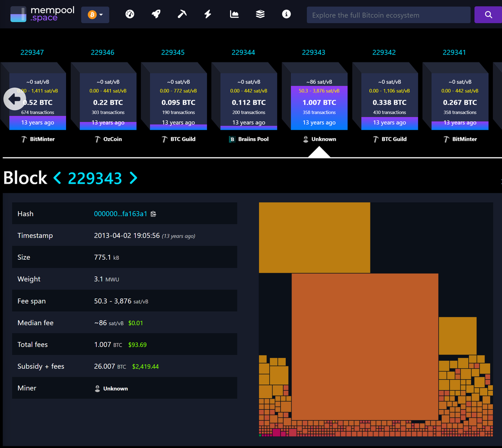Click the medium amber transaction square at the block graph's right edge
502x448 pixels.
click(458, 336)
